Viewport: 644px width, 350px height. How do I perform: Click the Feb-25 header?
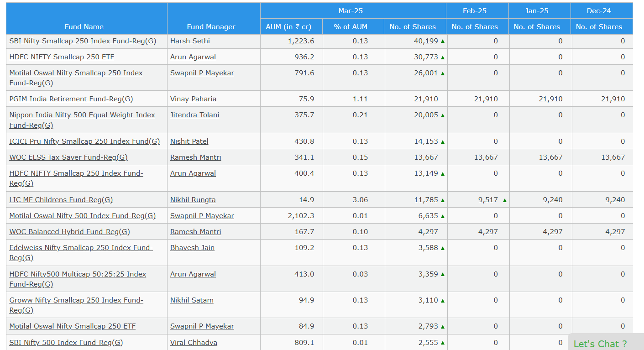[x=475, y=10]
